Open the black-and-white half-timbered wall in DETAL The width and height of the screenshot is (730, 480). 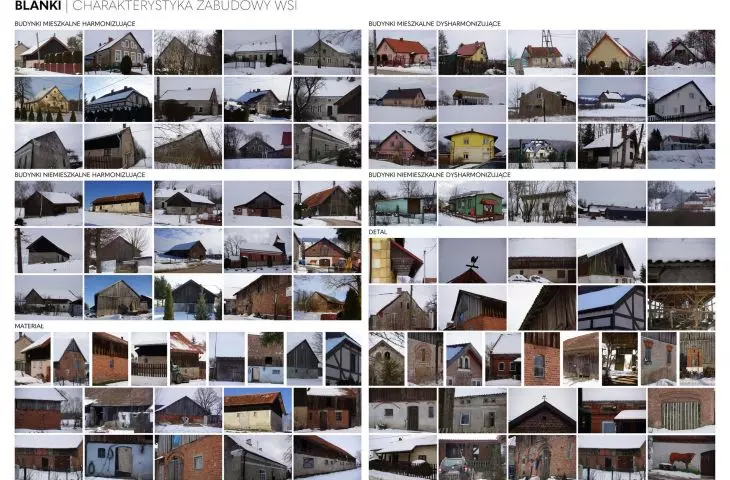(x=612, y=308)
